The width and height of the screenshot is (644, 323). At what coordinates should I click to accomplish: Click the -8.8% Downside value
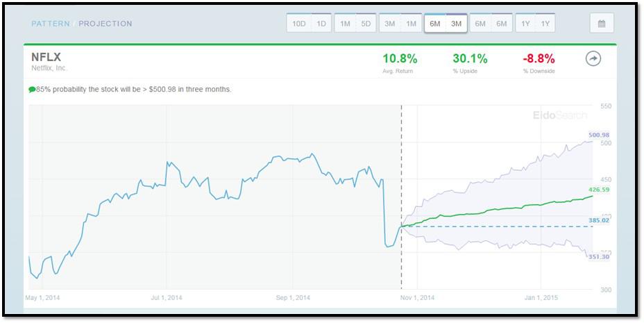539,59
